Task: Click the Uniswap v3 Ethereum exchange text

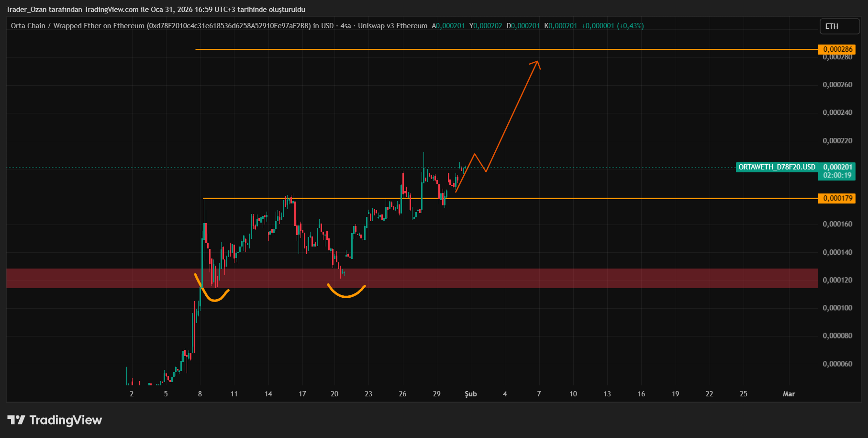Action: [392, 26]
